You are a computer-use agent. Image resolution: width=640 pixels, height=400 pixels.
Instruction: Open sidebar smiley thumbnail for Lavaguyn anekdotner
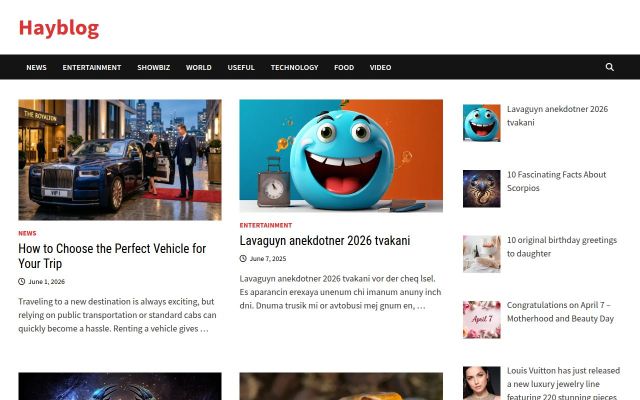click(x=482, y=123)
